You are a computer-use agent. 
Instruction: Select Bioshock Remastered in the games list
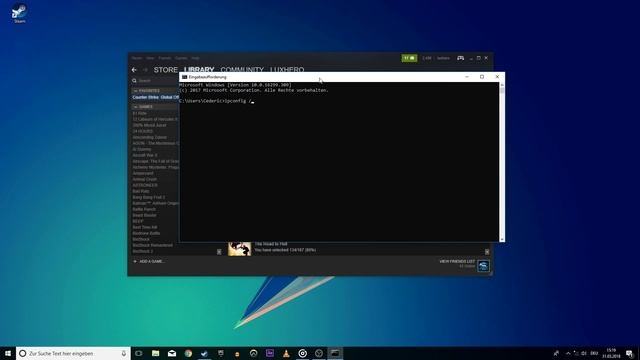pos(152,245)
